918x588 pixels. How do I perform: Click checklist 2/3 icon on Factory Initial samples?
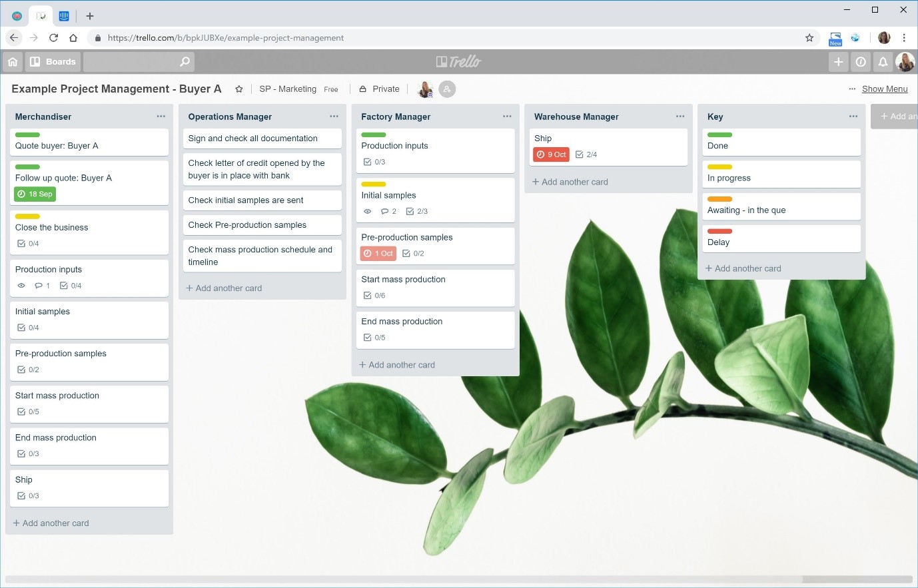point(410,211)
